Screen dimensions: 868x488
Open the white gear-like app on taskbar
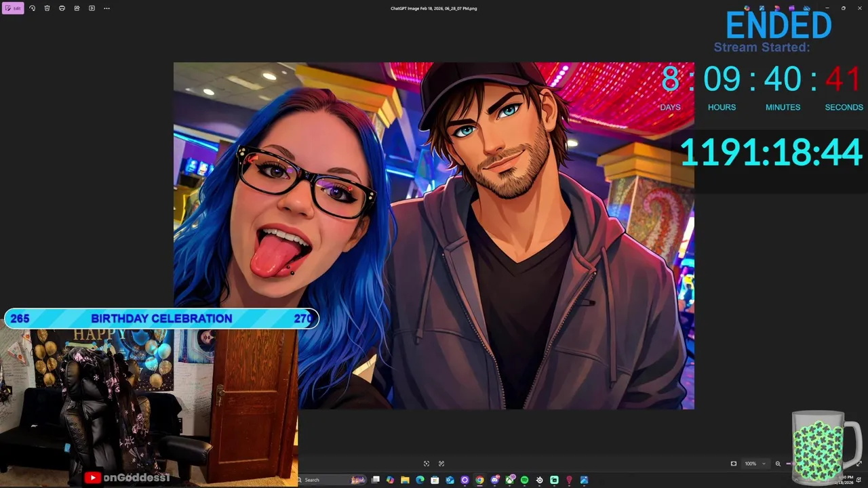(540, 480)
